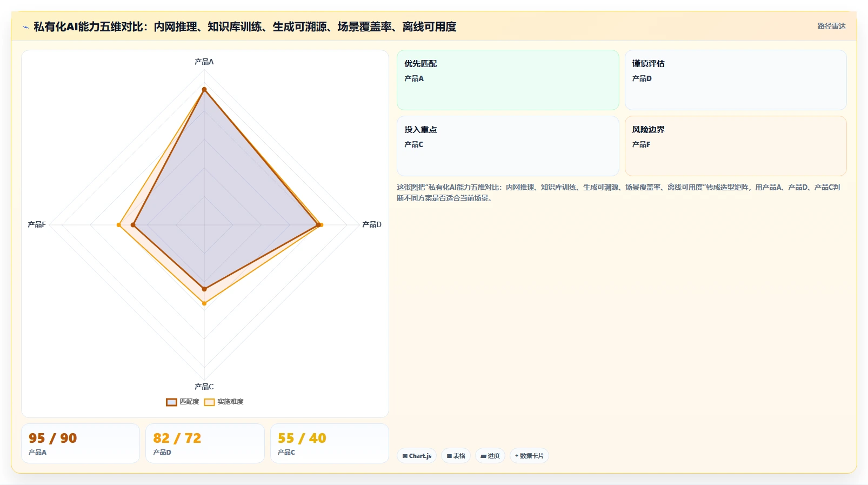
Task: Select the 55 / 40 stat card
Action: (330, 443)
